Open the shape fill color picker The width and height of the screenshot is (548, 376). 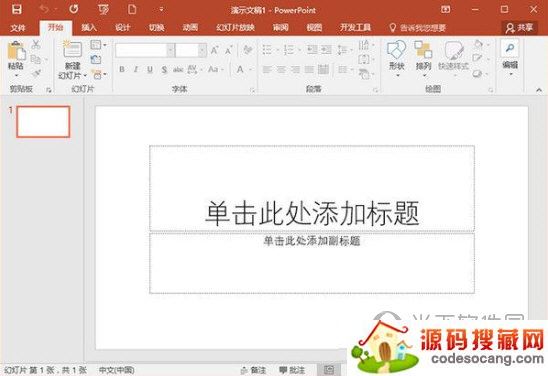[481, 44]
